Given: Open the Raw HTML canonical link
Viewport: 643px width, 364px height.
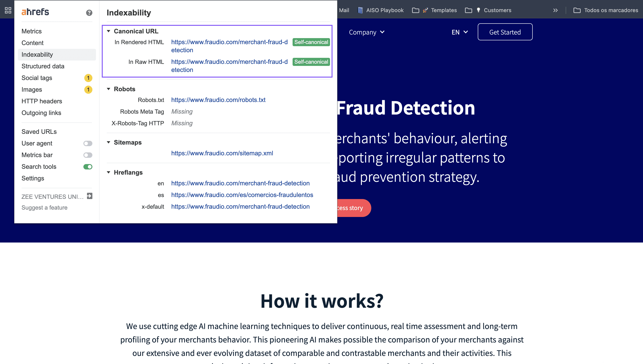Looking at the screenshot, I should pyautogui.click(x=229, y=66).
